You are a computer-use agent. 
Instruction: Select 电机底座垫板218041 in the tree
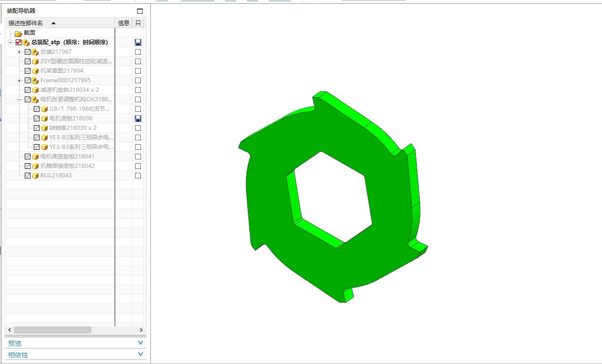(68, 157)
